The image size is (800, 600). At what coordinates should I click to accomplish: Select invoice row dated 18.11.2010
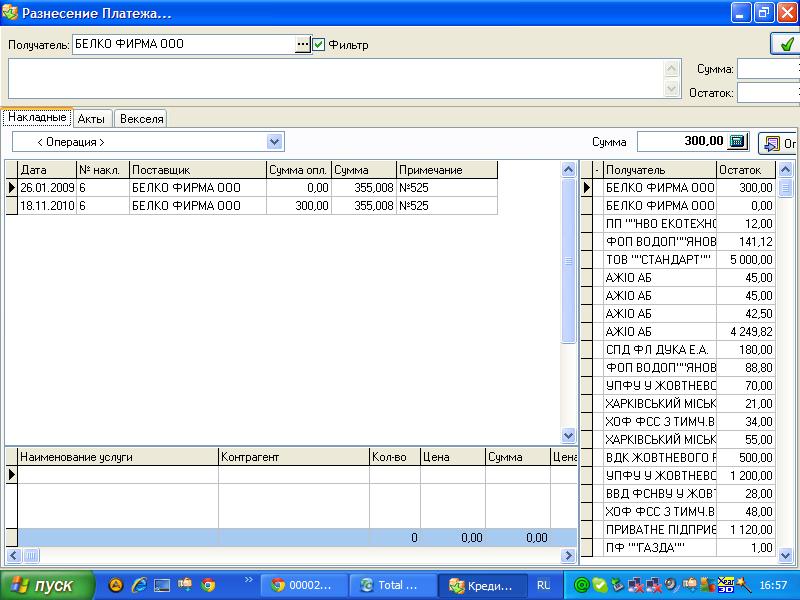(200, 205)
